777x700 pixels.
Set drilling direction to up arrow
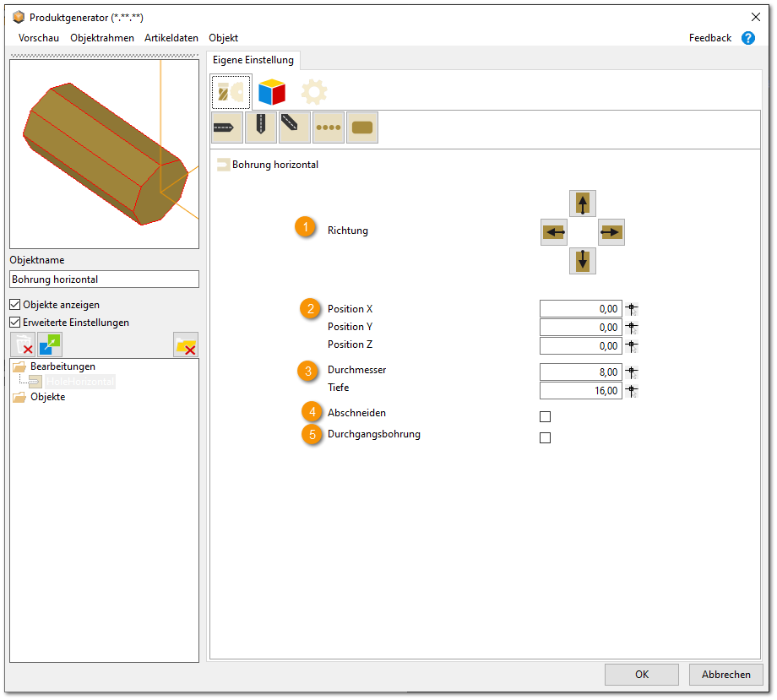click(583, 203)
